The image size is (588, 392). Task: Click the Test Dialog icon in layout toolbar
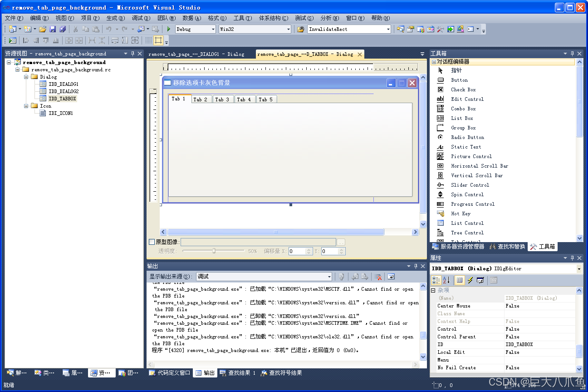coord(12,41)
